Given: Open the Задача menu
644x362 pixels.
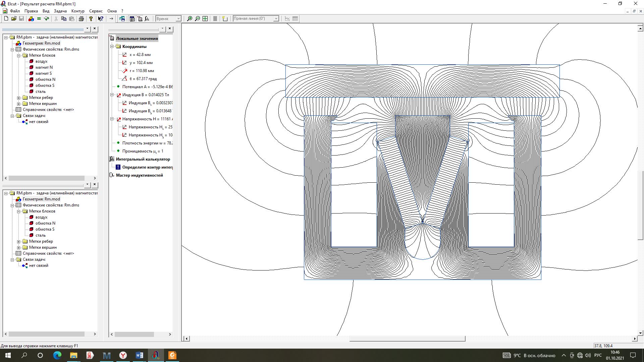Looking at the screenshot, I should pos(60,11).
